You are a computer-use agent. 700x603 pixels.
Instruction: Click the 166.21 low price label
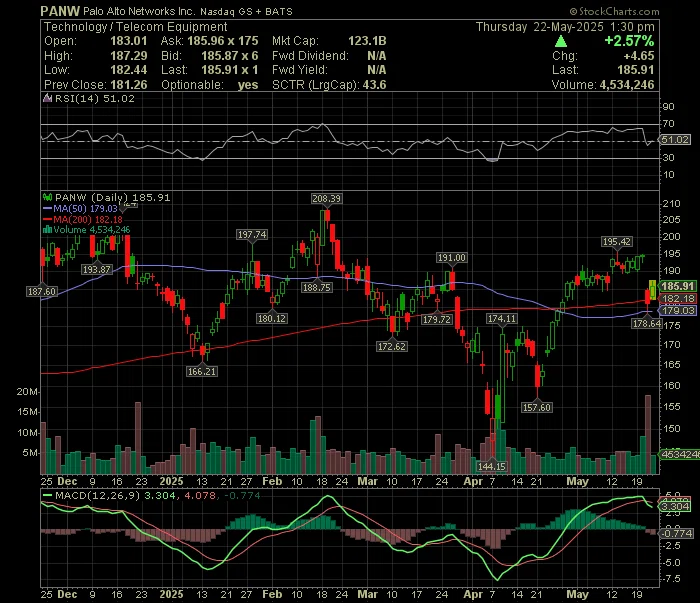click(x=202, y=371)
